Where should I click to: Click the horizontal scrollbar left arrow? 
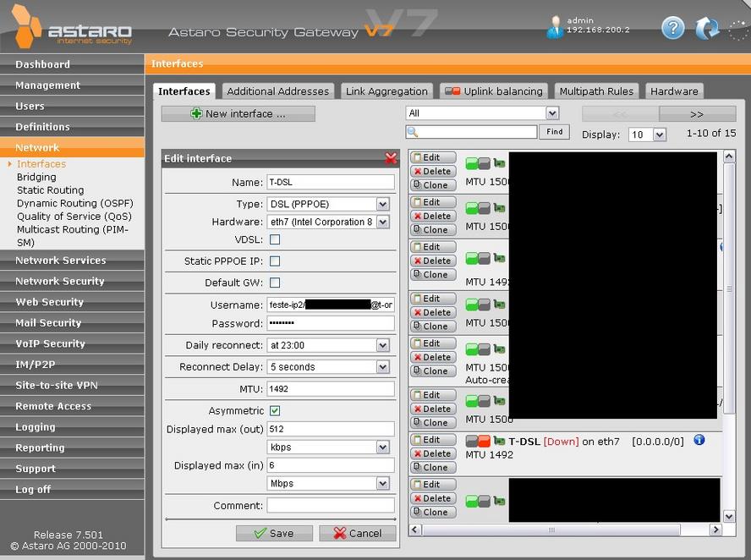[x=414, y=530]
